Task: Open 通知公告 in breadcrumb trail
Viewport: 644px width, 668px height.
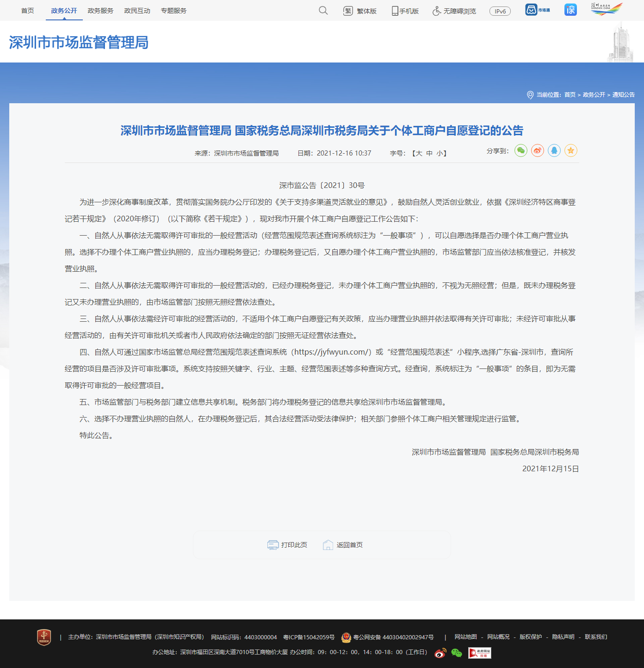Action: [x=623, y=94]
